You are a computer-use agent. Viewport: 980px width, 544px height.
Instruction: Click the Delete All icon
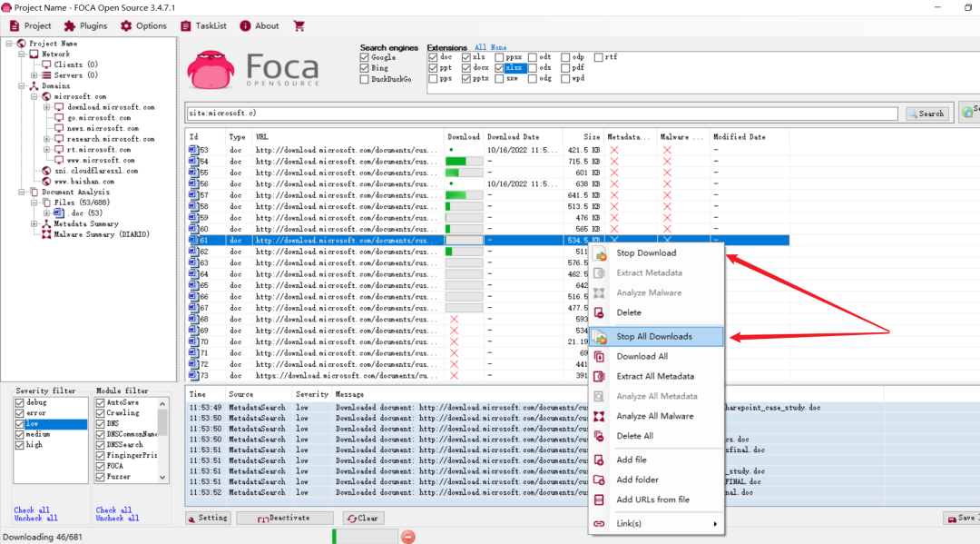point(599,436)
